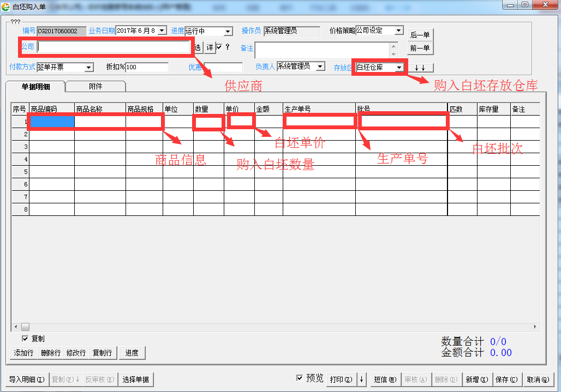Click the right arrow of horizontal scrollbar
The width and height of the screenshot is (561, 392).
pyautogui.click(x=535, y=327)
